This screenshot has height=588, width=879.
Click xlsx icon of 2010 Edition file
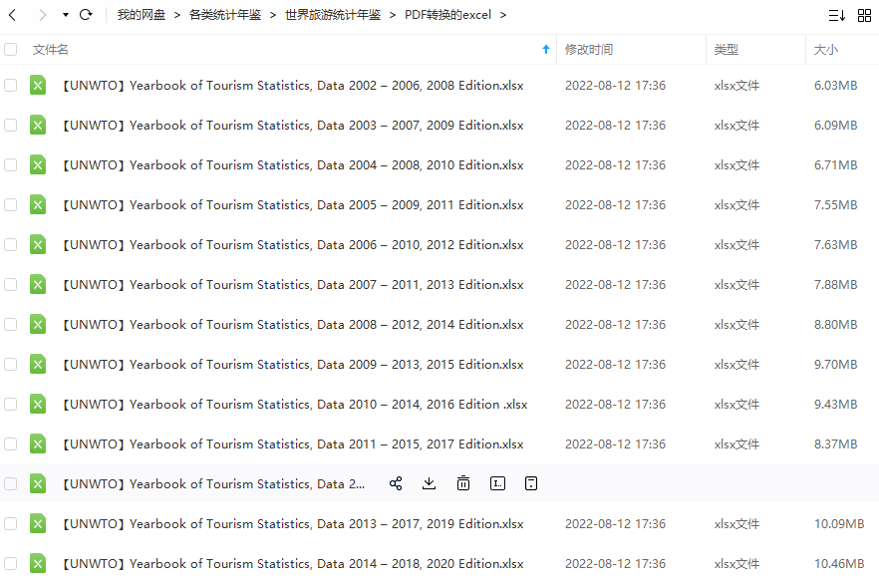click(38, 164)
